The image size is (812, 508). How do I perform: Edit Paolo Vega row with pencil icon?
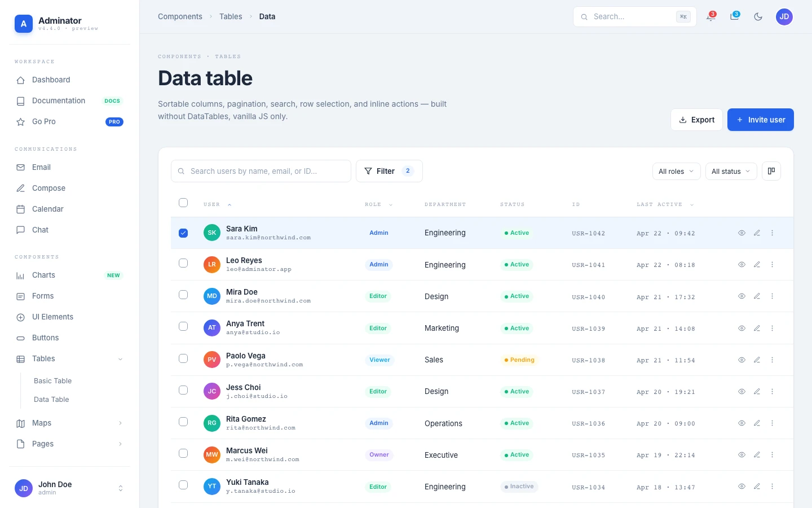tap(757, 360)
